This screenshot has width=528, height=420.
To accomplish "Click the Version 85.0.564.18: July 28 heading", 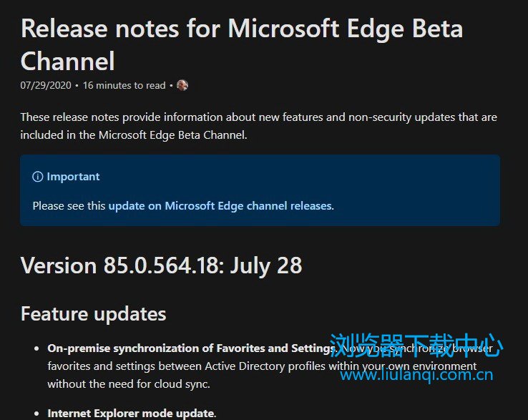I will click(x=161, y=265).
